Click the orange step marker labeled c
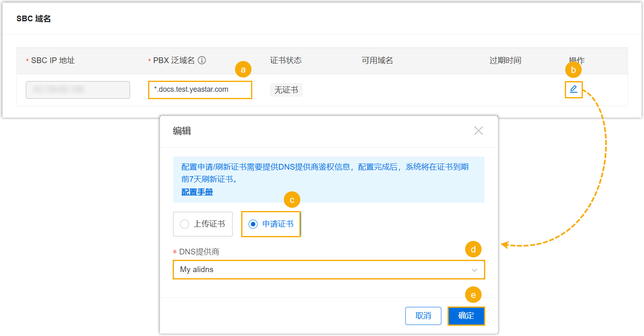Viewport: 644px width, 336px height. click(292, 200)
